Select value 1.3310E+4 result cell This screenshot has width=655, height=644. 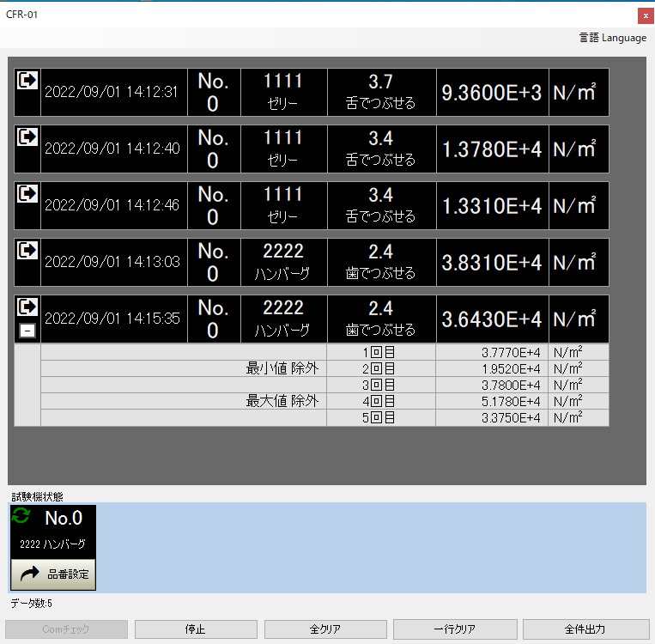coord(492,206)
